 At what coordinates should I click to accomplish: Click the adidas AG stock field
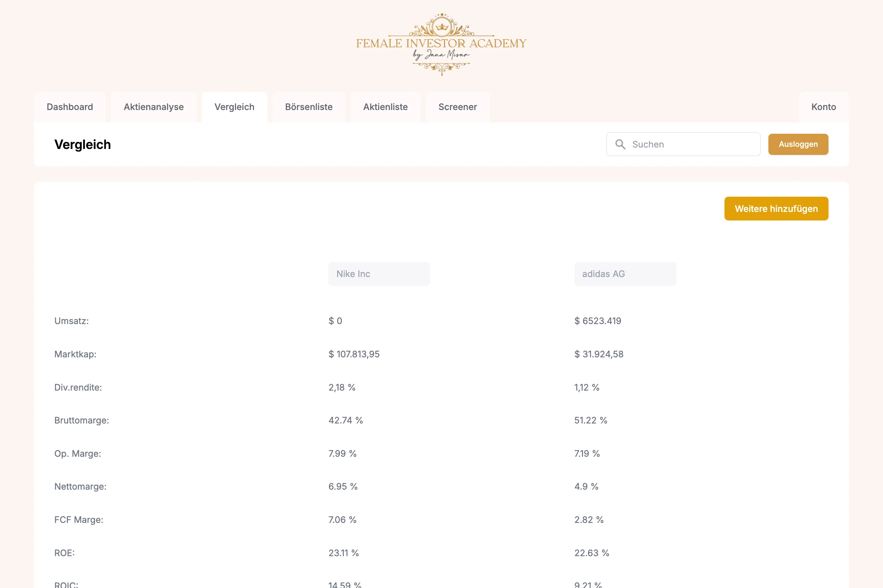(625, 274)
